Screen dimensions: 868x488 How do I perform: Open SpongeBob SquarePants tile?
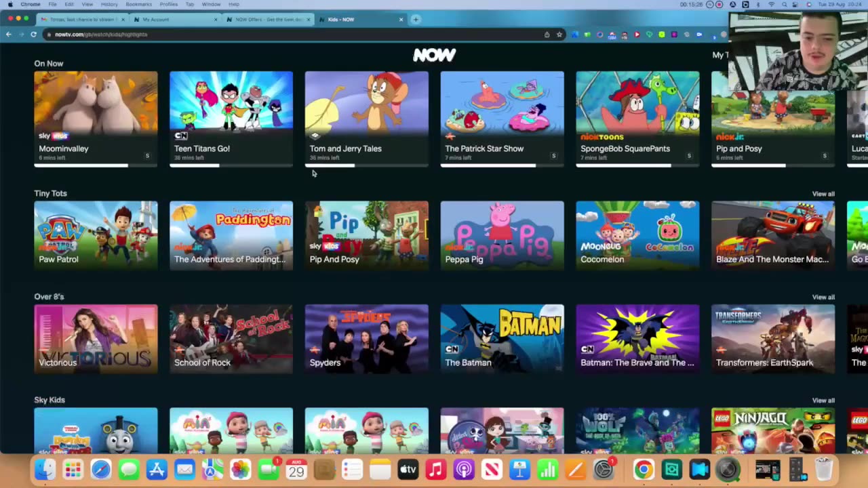pyautogui.click(x=637, y=118)
